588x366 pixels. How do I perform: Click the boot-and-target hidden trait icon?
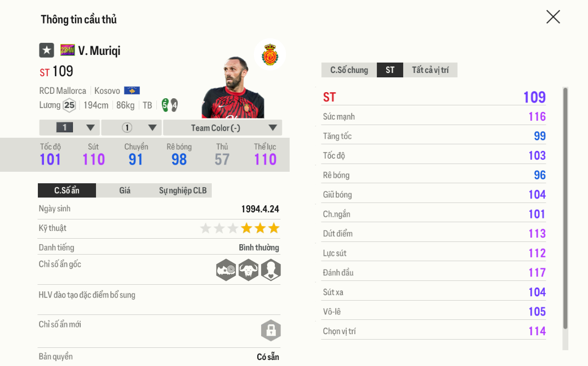coord(226,269)
